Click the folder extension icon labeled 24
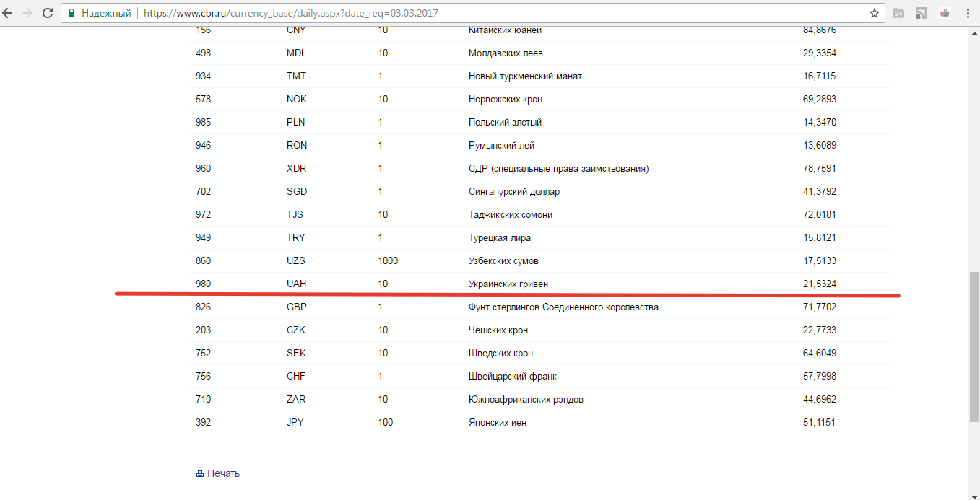 (x=898, y=13)
